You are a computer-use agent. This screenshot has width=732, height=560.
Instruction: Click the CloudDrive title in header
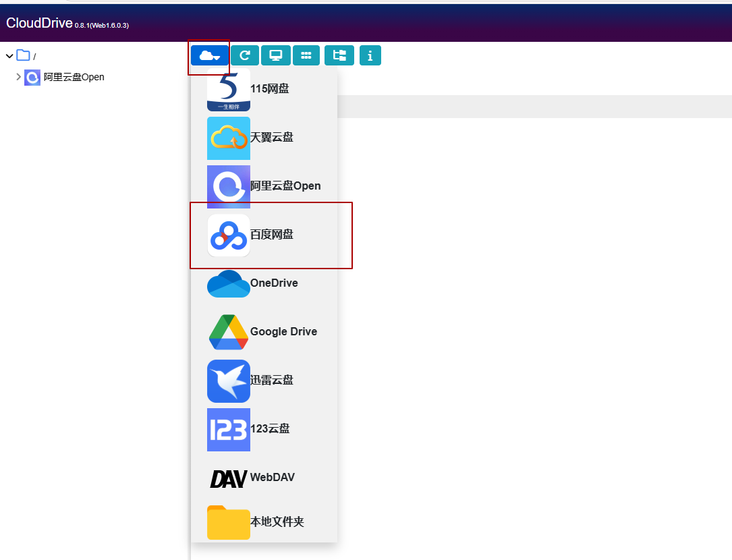coord(39,23)
